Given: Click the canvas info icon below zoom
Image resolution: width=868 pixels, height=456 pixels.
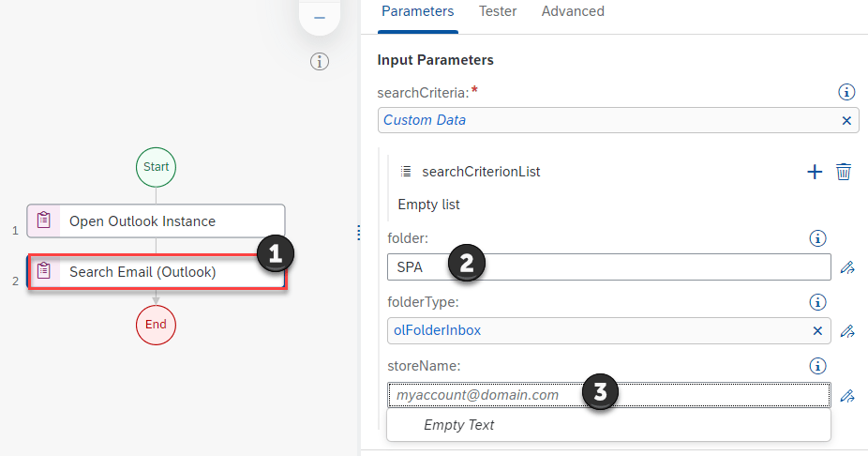Looking at the screenshot, I should [320, 62].
